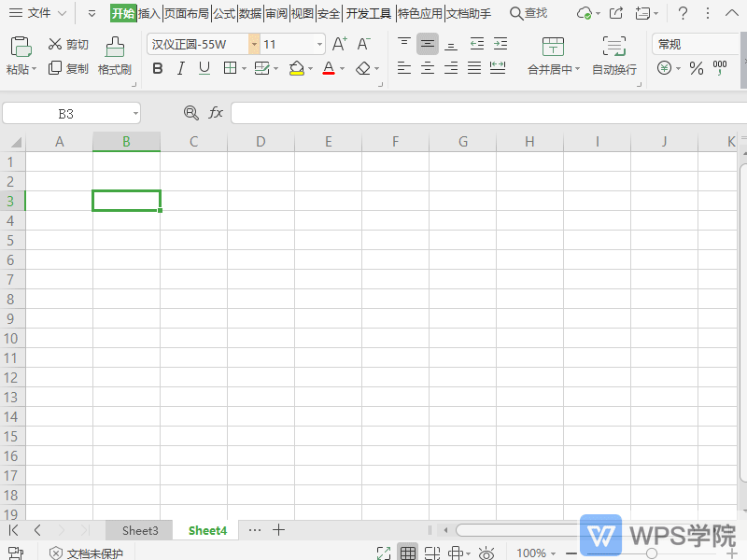The height and width of the screenshot is (560, 747).
Task: Click the fx insert function icon
Action: (216, 113)
